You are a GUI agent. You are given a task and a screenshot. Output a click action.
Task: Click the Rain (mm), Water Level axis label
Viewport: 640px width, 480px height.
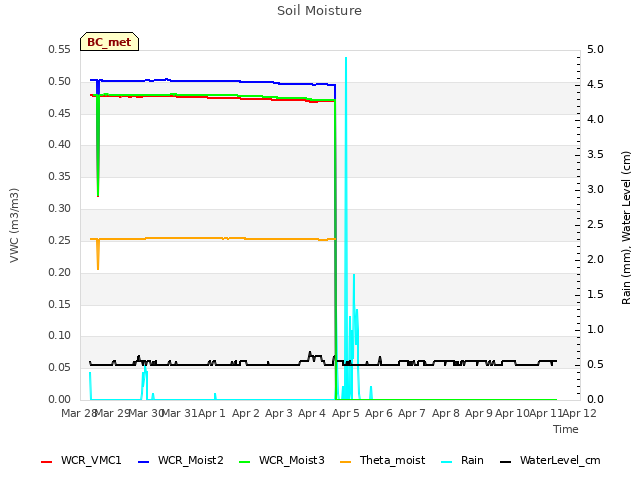pyautogui.click(x=626, y=228)
